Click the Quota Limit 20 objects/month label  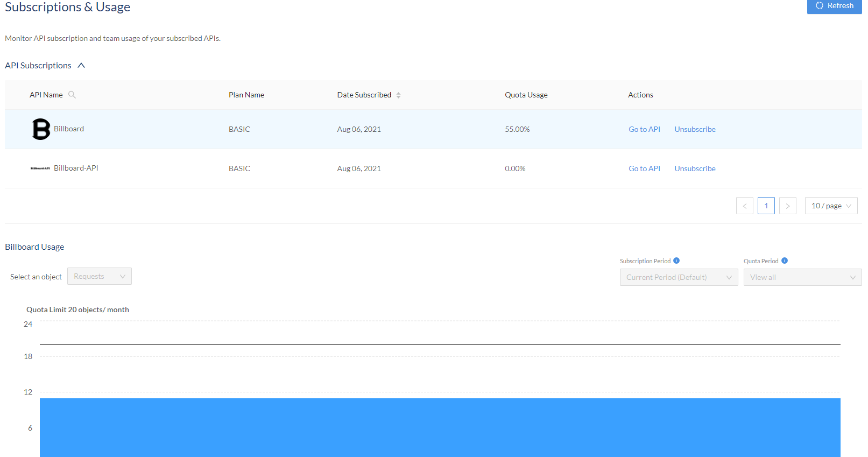pos(77,310)
